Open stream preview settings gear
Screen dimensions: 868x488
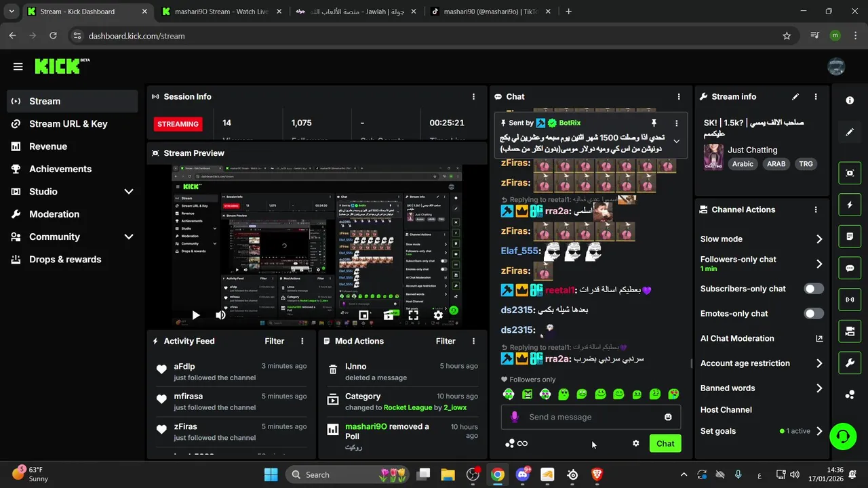[x=438, y=315]
